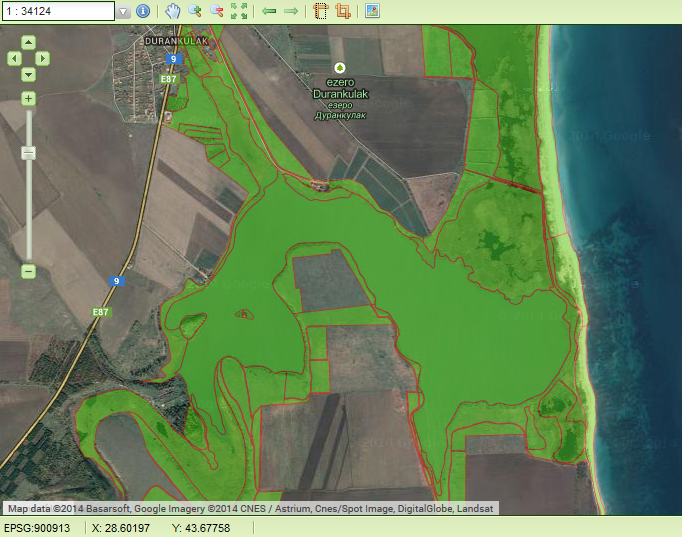Select the measure area tool
This screenshot has width=682, height=537.
343,11
